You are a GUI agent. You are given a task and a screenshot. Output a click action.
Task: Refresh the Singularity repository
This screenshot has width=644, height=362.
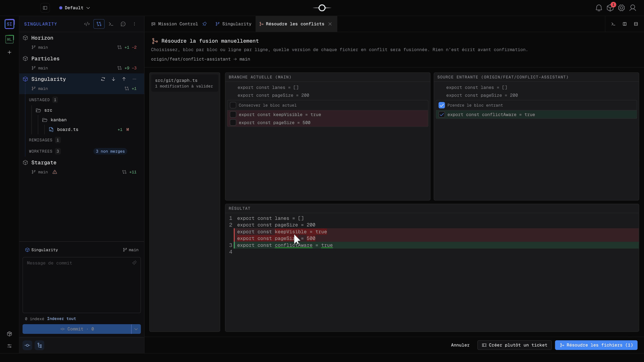click(x=103, y=79)
